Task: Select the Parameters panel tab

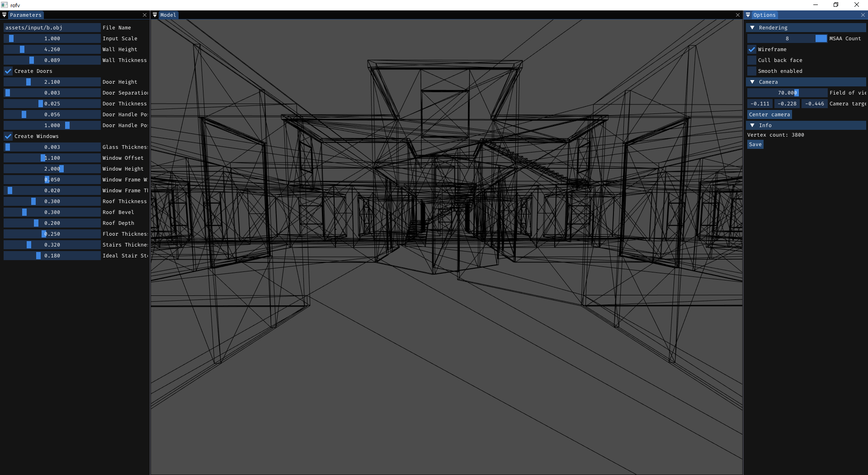Action: point(26,15)
